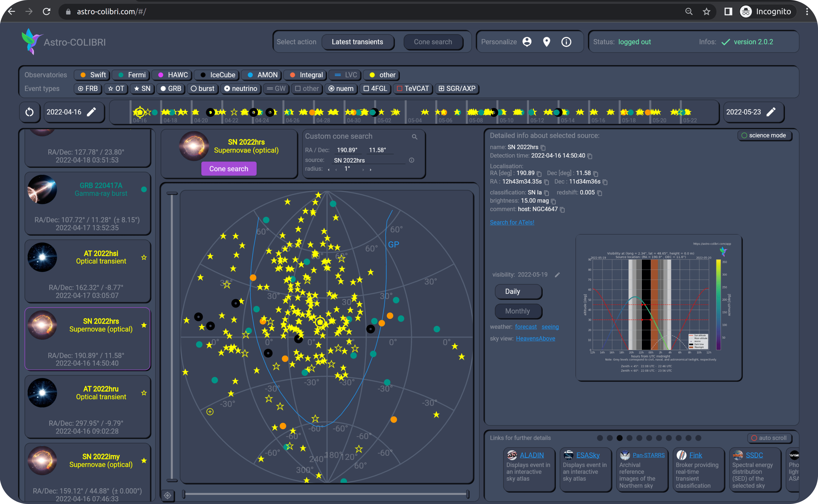Open the Fink broker link

click(x=696, y=455)
